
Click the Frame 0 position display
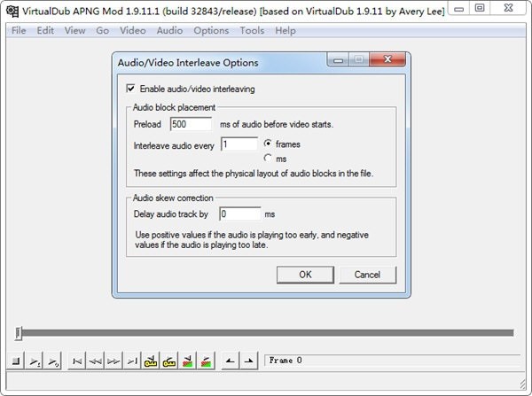(x=392, y=361)
